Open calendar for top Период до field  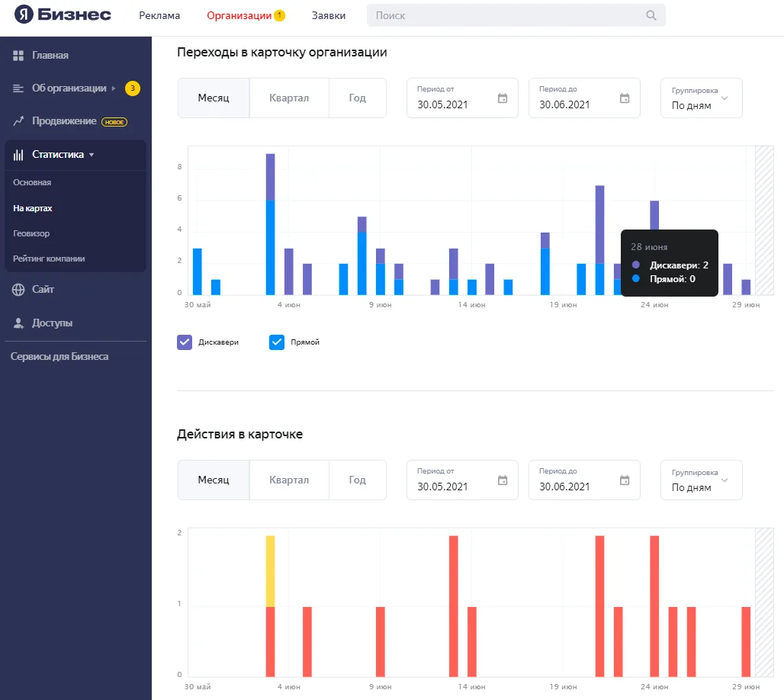(x=625, y=98)
